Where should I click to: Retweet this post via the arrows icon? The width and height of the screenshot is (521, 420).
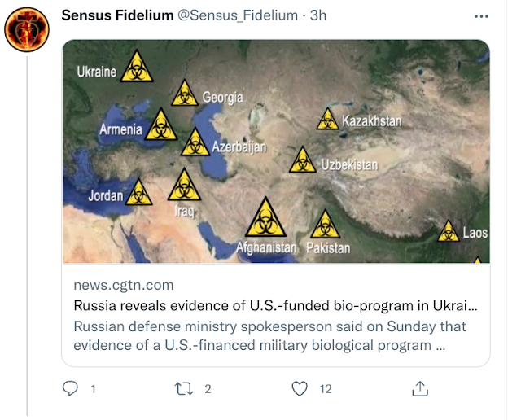pos(184,389)
